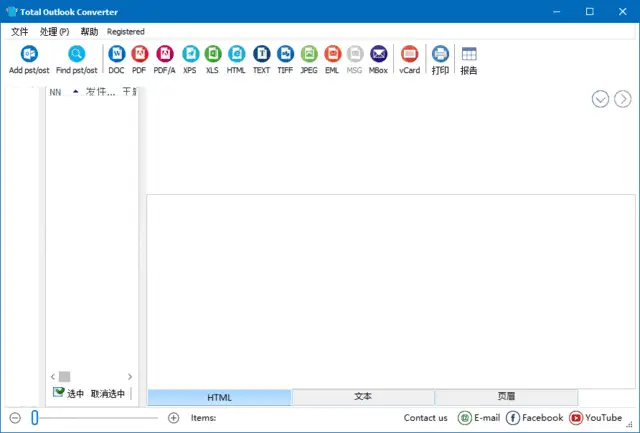Image resolution: width=640 pixels, height=433 pixels.
Task: Expand the next message down arrow
Action: [x=600, y=98]
